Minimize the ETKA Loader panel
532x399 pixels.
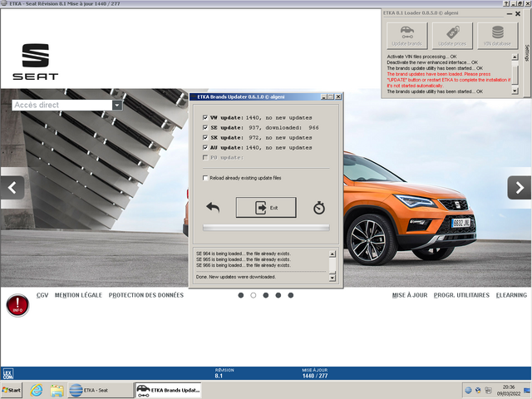(510, 14)
